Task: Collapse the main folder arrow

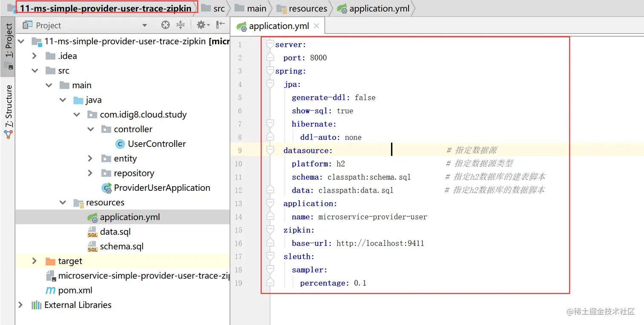Action: (49, 85)
